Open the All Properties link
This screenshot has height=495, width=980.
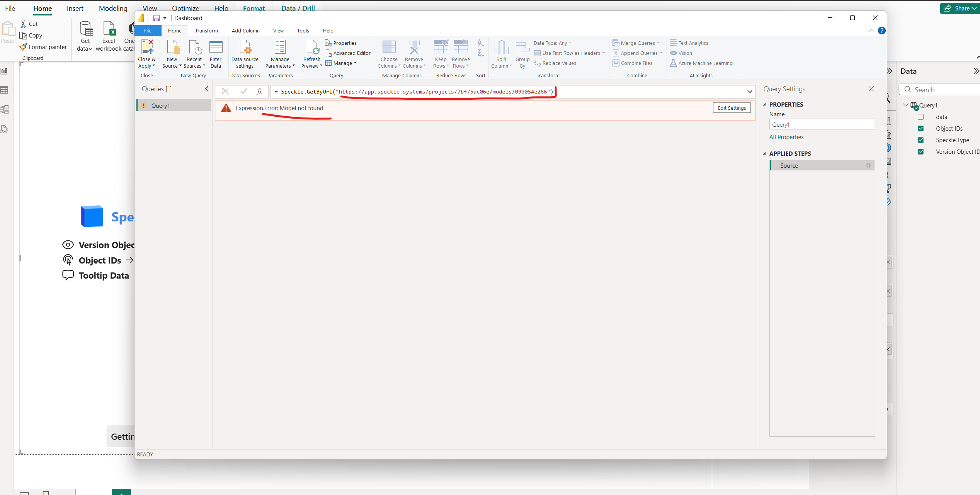(786, 137)
